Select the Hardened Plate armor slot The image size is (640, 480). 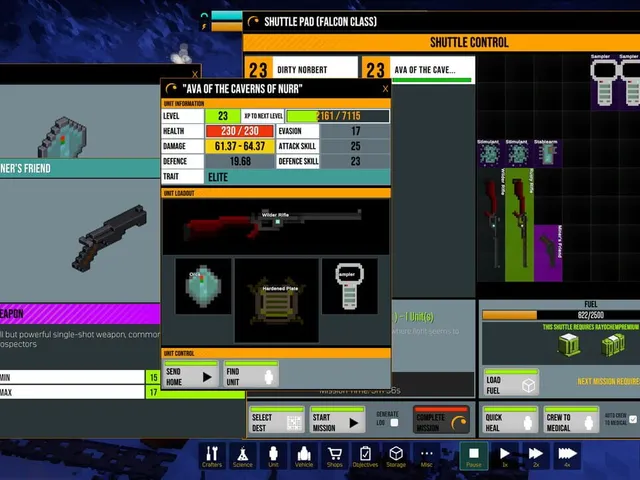[x=277, y=300]
